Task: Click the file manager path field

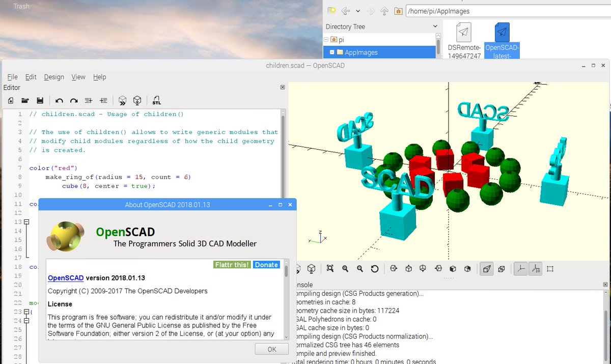Action: [x=508, y=11]
